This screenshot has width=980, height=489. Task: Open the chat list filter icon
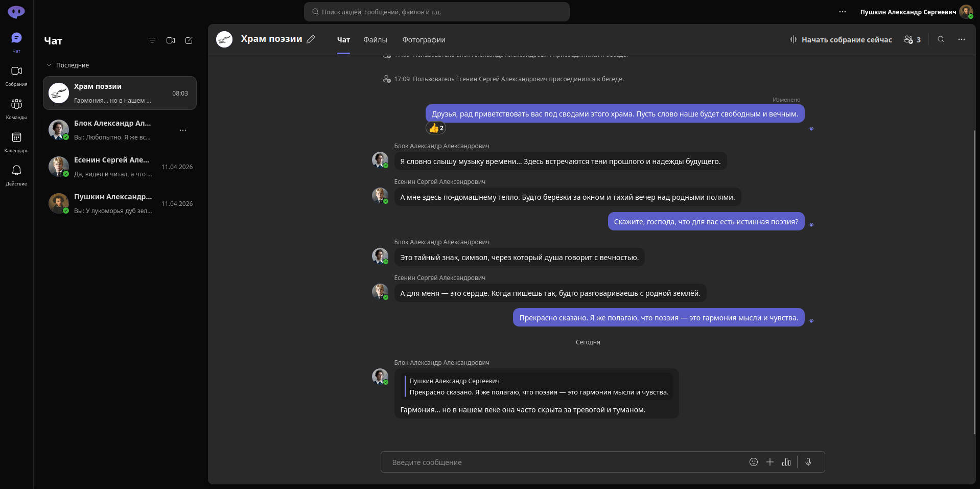tap(152, 40)
